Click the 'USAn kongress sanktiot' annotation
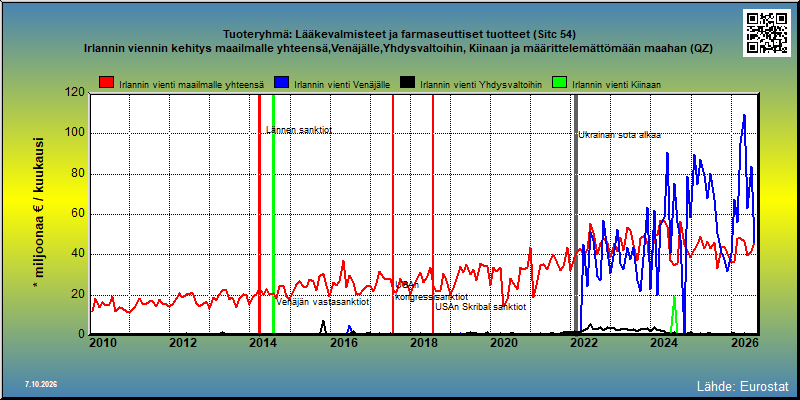This screenshot has height=400, width=800. click(431, 291)
